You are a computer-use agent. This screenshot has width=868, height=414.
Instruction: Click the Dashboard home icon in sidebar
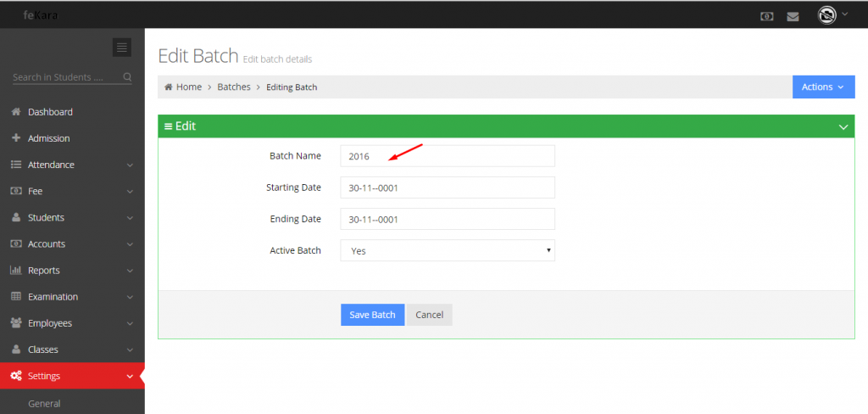[16, 111]
